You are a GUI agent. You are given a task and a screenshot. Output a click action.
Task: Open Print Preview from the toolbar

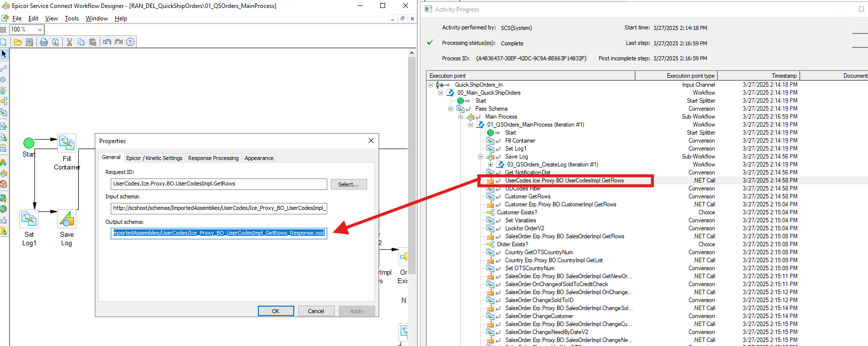click(55, 42)
